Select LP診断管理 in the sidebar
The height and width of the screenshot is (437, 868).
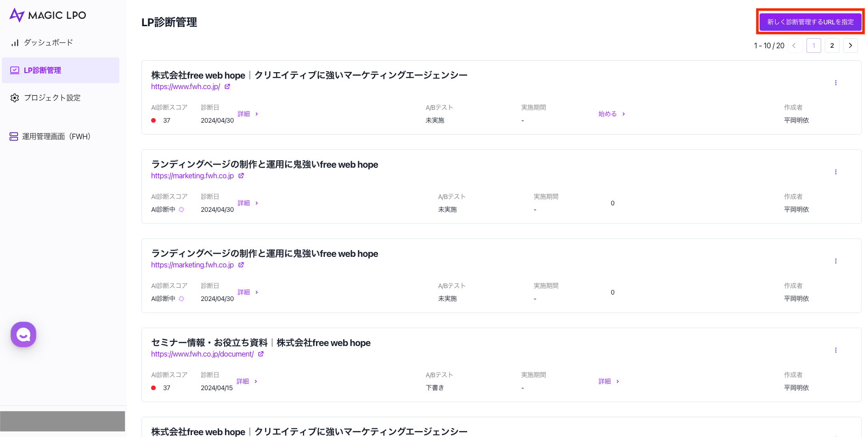61,70
